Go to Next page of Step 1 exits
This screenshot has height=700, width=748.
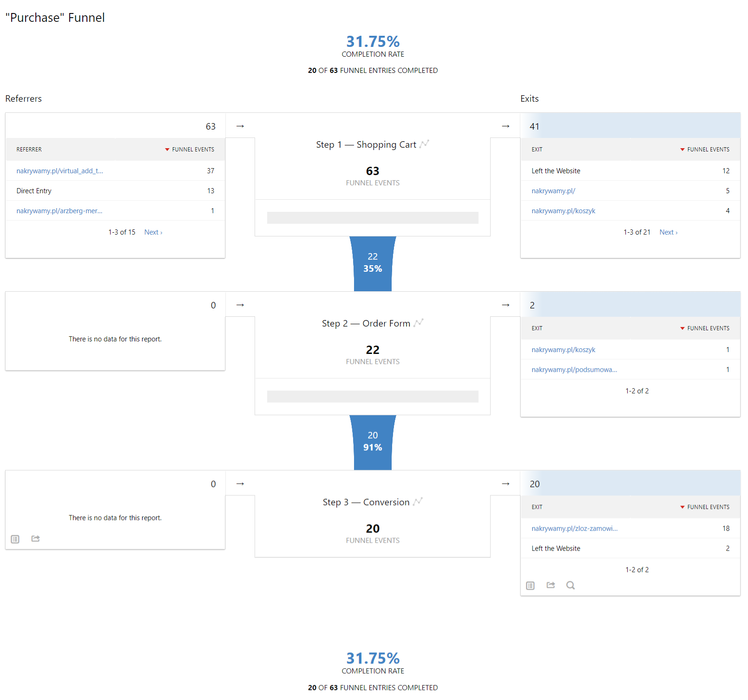668,232
